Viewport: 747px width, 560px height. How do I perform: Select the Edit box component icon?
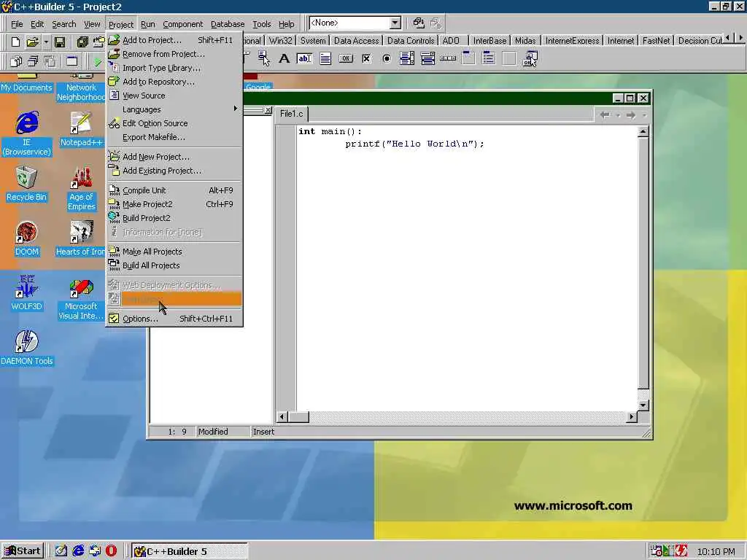point(304,58)
